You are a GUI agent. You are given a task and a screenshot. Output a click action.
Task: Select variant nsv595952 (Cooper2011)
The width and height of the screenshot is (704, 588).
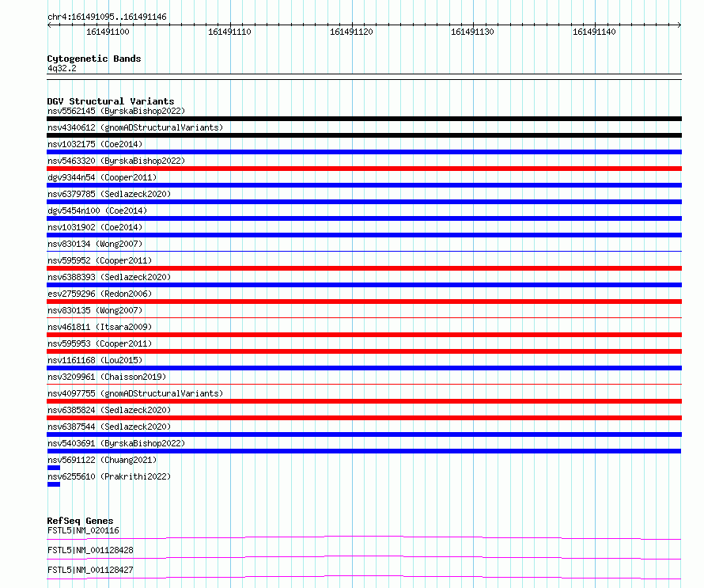100,260
